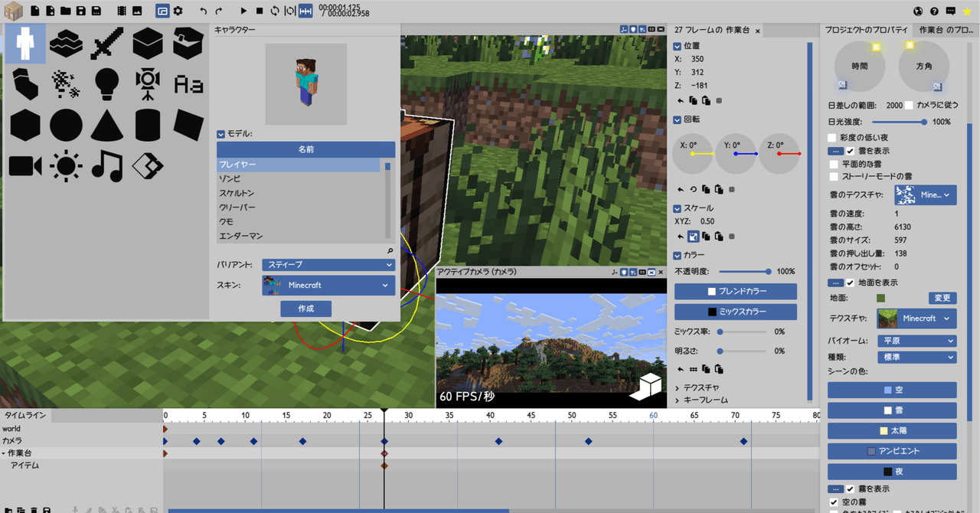The image size is (980, 513).
Task: Open the ground テクスチャ Minecraft dropdown
Action: coord(916,318)
